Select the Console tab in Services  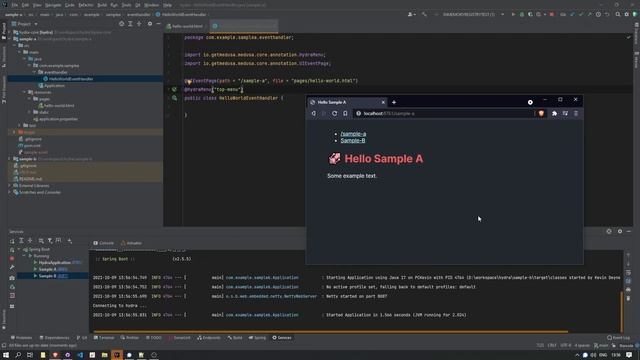[104, 243]
